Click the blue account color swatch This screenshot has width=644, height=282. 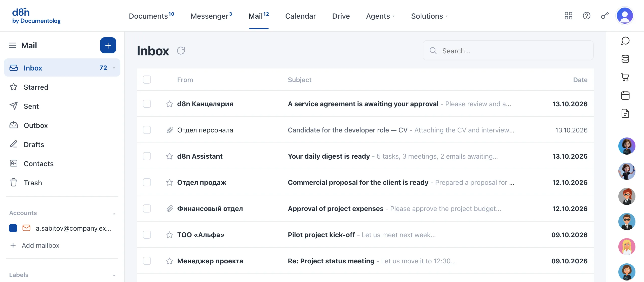click(13, 228)
